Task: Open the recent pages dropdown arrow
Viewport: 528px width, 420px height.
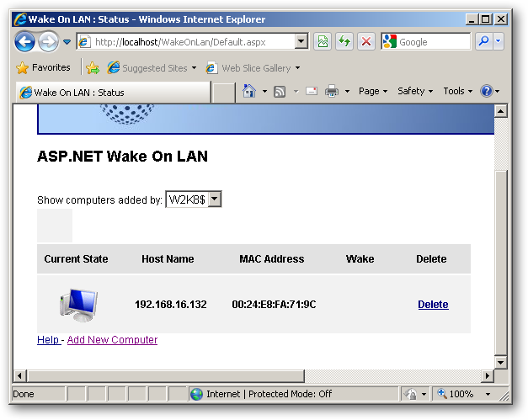Action: [67, 42]
